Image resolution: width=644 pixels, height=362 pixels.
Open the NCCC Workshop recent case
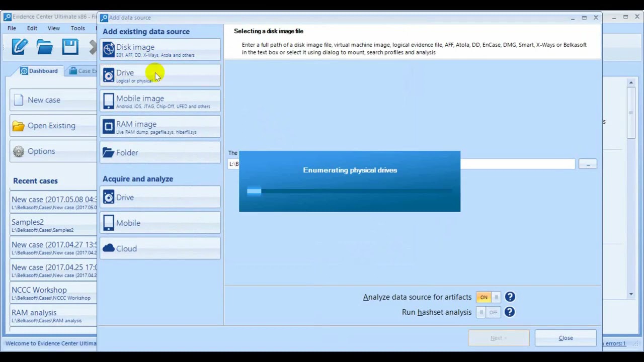point(53,293)
